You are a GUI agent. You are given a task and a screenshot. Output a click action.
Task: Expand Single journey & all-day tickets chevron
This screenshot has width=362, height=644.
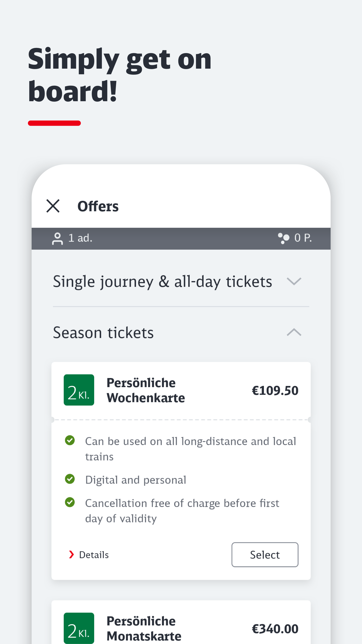click(x=294, y=281)
